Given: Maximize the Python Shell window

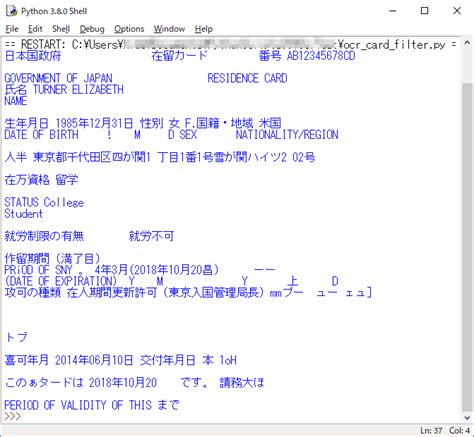Looking at the screenshot, I should click(x=425, y=11).
